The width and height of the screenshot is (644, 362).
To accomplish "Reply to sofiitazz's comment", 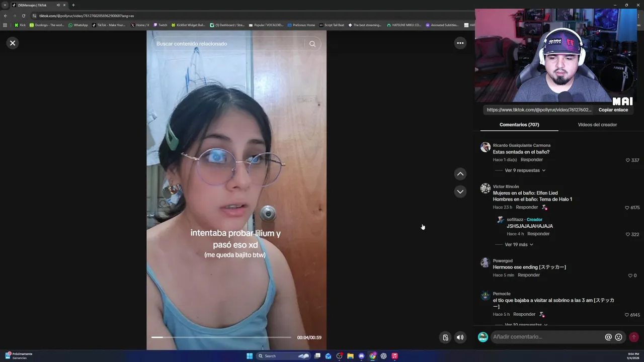I will coord(538,234).
